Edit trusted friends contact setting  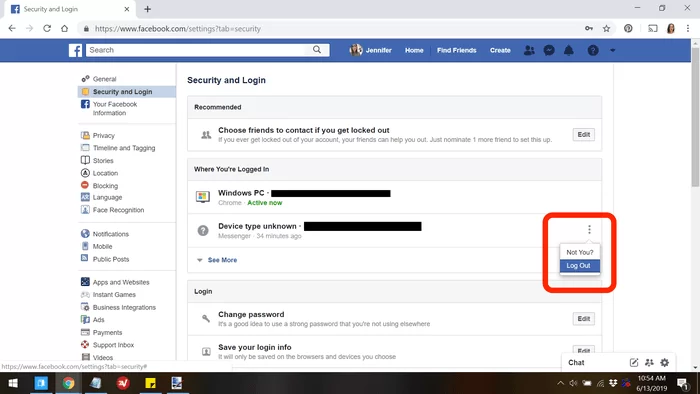coord(583,134)
